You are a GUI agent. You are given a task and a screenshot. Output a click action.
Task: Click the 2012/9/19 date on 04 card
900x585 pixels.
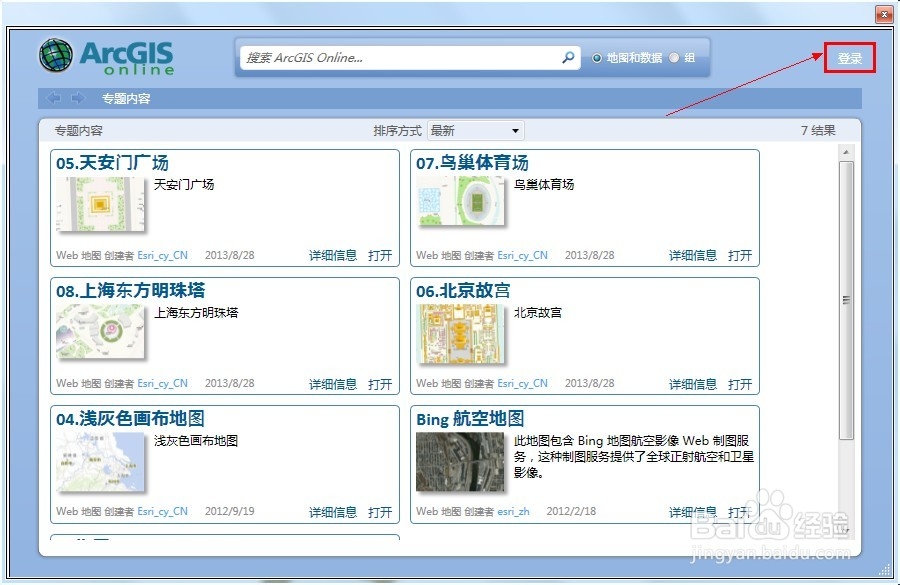pyautogui.click(x=230, y=511)
